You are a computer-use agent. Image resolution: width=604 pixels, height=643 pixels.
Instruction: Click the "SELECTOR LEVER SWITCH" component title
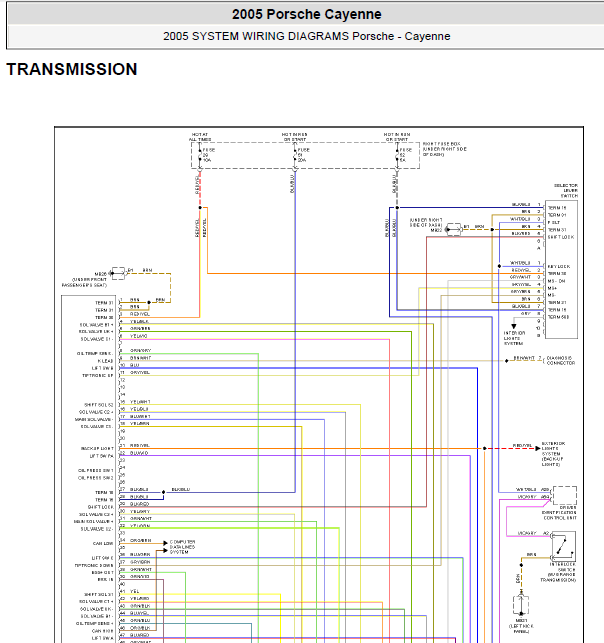(566, 191)
